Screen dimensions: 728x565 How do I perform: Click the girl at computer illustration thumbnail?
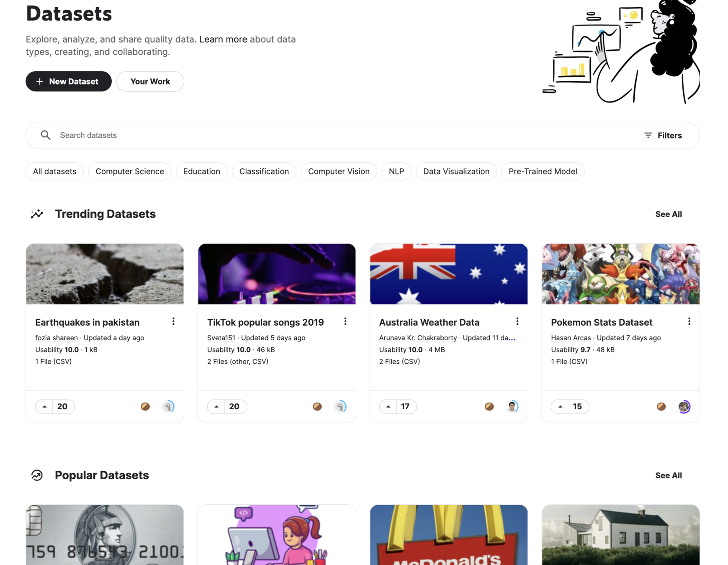click(277, 535)
